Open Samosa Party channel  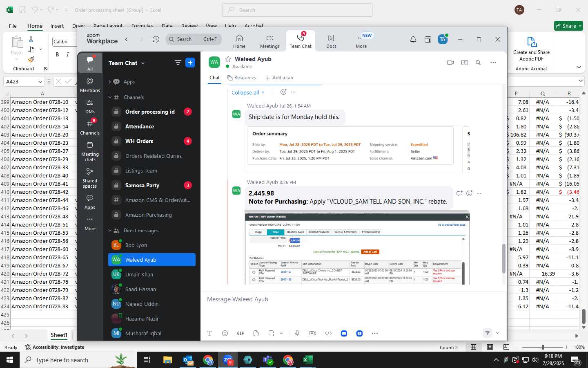(152, 185)
